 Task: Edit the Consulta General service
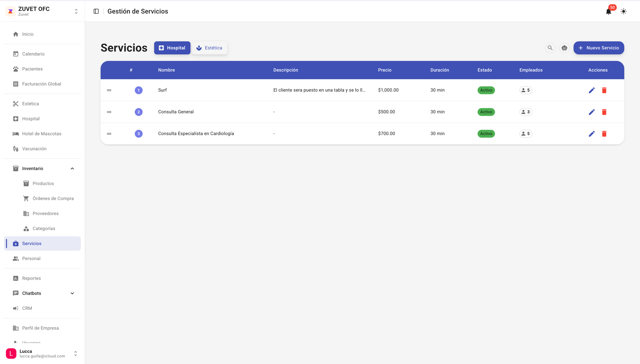click(592, 112)
